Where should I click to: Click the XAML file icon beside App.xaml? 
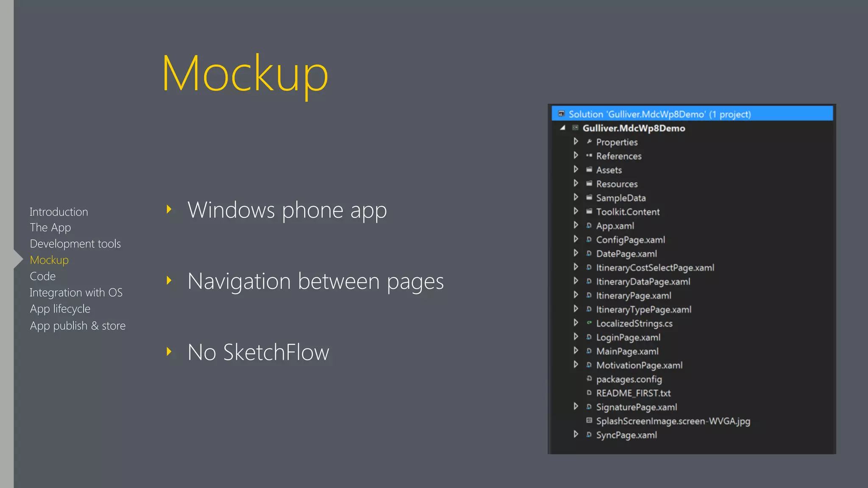(589, 225)
